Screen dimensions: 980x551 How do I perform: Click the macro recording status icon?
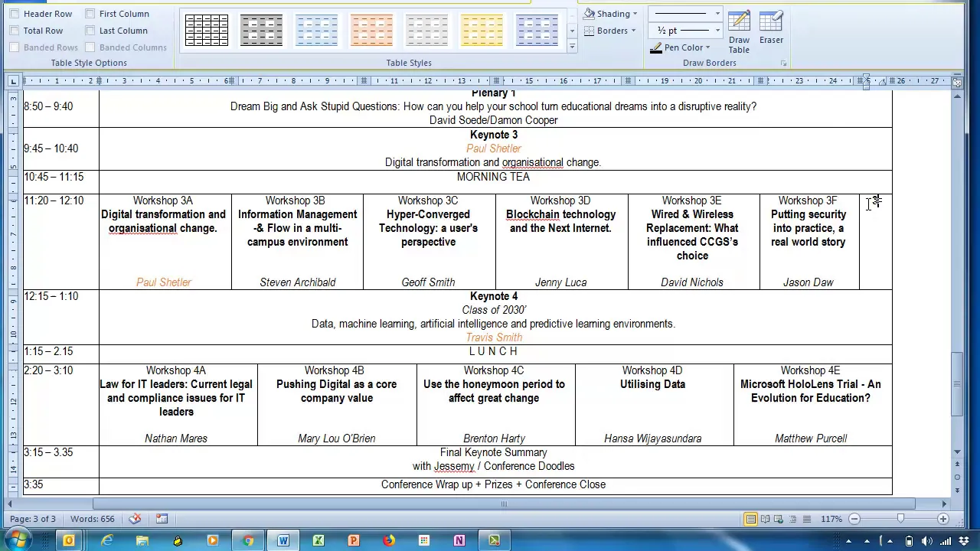tap(162, 519)
